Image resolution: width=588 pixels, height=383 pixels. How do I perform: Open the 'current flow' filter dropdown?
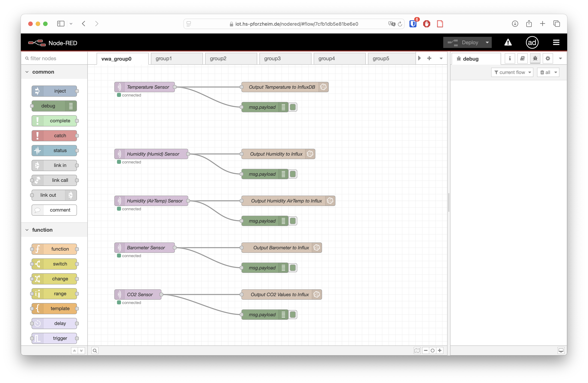[x=512, y=72]
